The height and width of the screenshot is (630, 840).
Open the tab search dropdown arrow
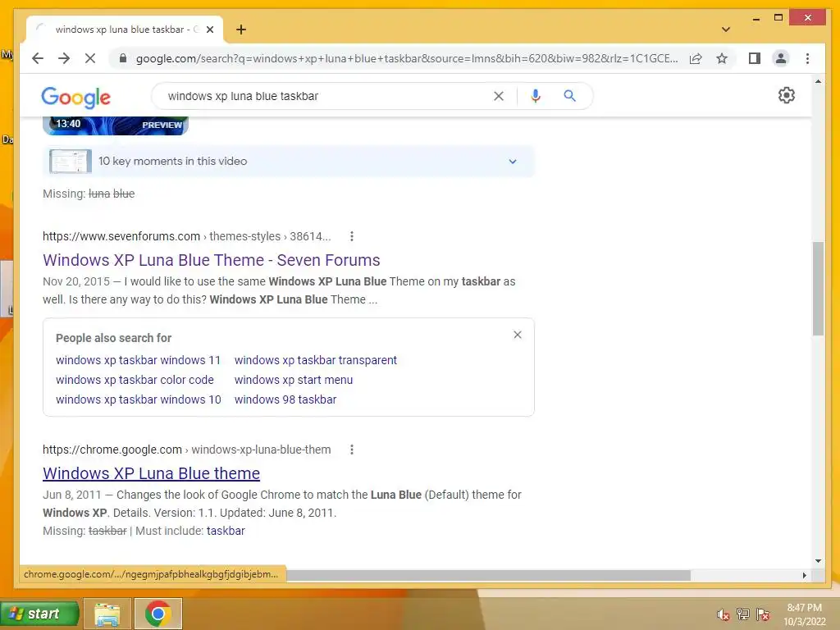726,30
